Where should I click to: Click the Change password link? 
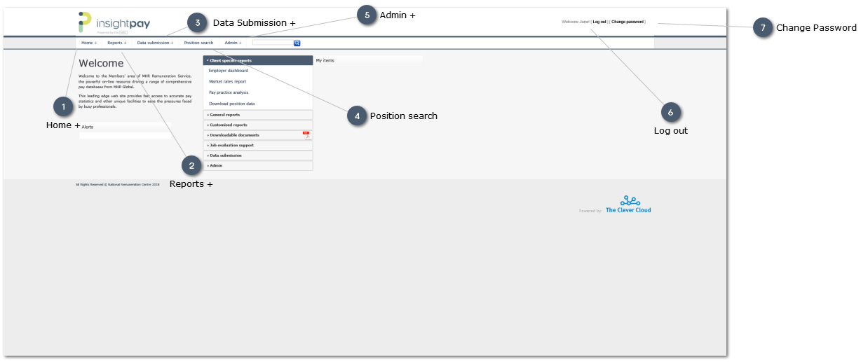coord(628,22)
